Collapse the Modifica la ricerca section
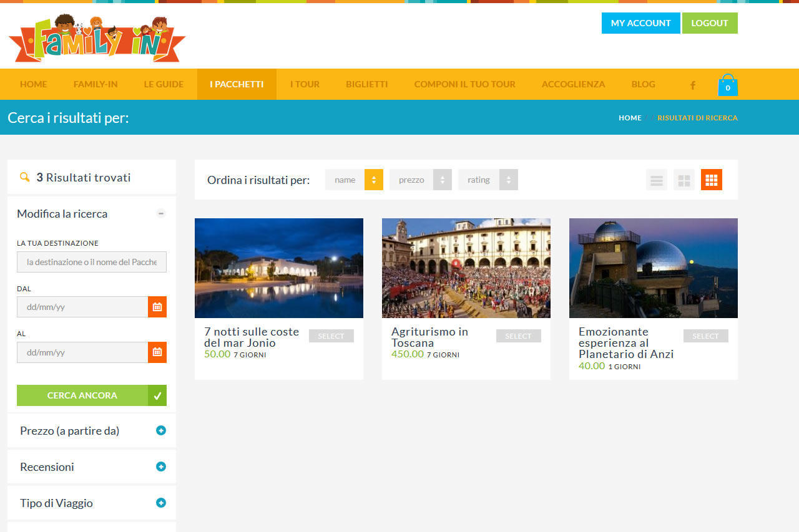 (x=161, y=213)
